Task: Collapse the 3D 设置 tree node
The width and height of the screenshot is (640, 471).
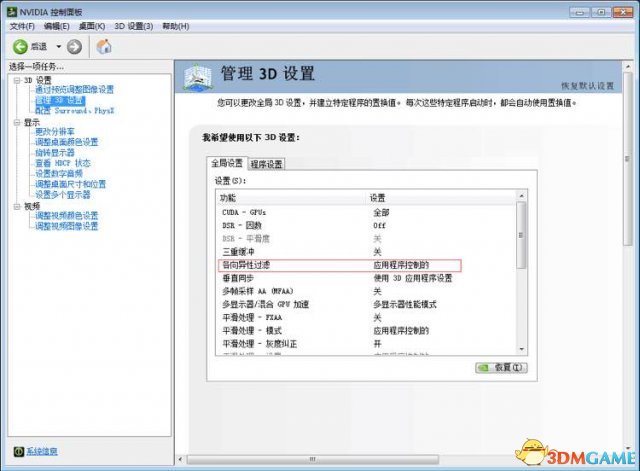Action: click(17, 80)
